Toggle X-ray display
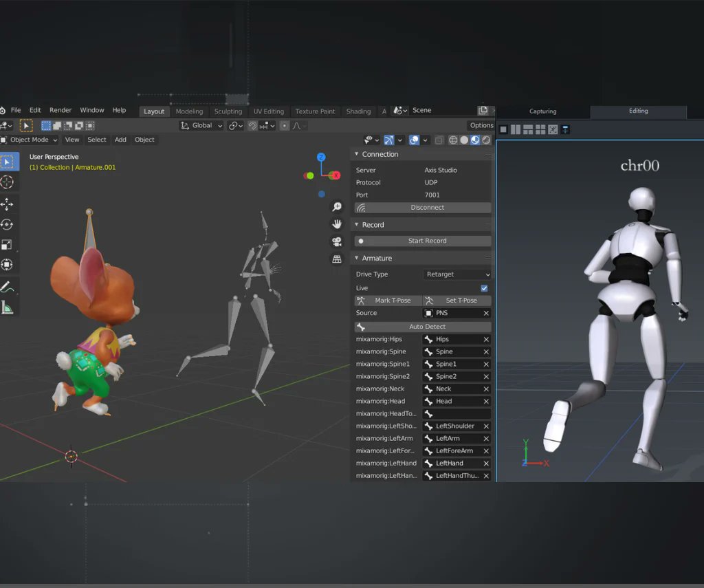704x588 pixels. coord(439,140)
